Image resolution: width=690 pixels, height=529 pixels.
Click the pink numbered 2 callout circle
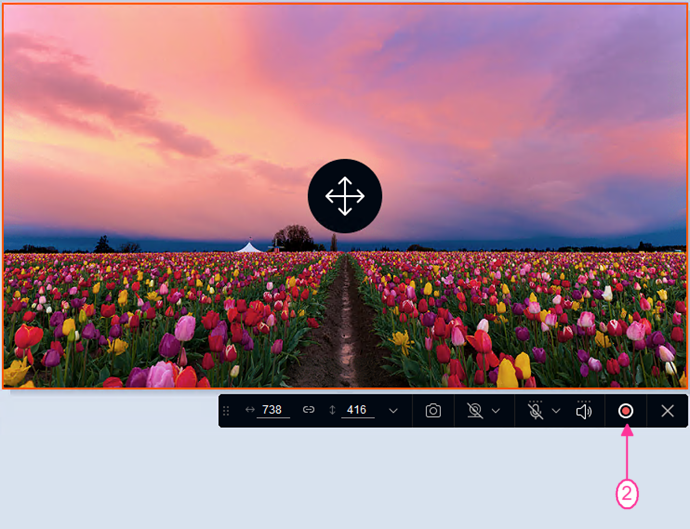627,493
